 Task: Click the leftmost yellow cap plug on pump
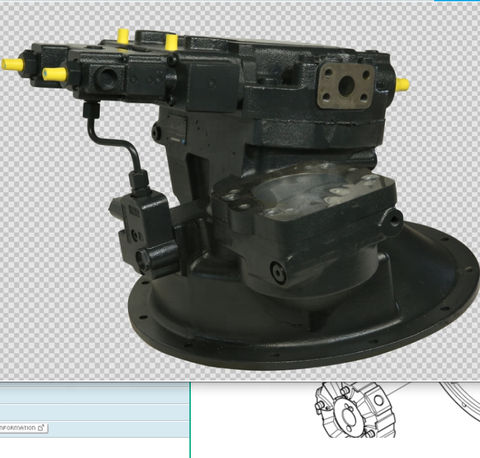13,64
